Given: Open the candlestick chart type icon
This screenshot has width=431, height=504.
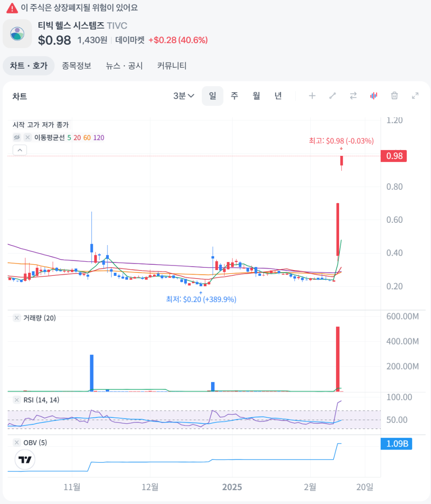Looking at the screenshot, I should [374, 96].
